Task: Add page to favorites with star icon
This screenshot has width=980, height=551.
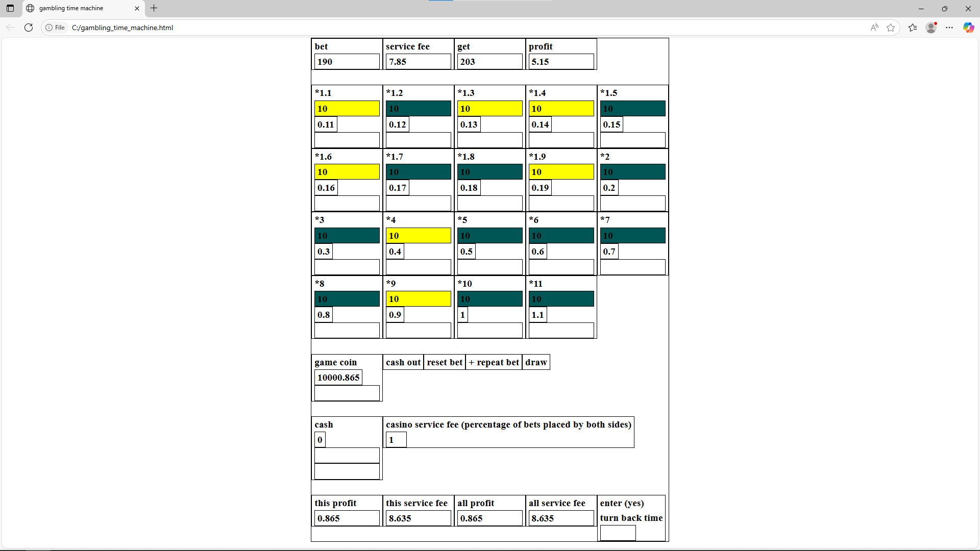Action: click(891, 28)
